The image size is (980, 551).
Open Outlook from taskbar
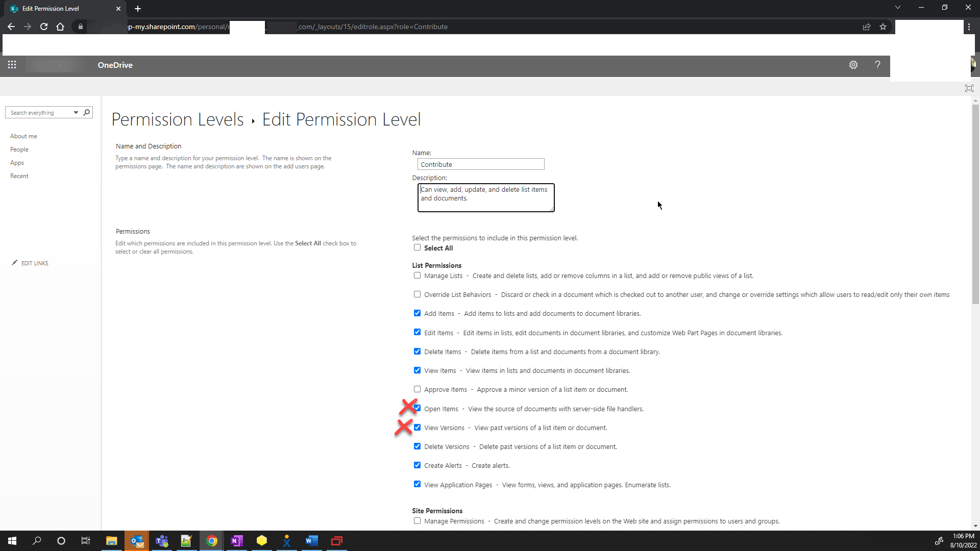click(x=137, y=541)
